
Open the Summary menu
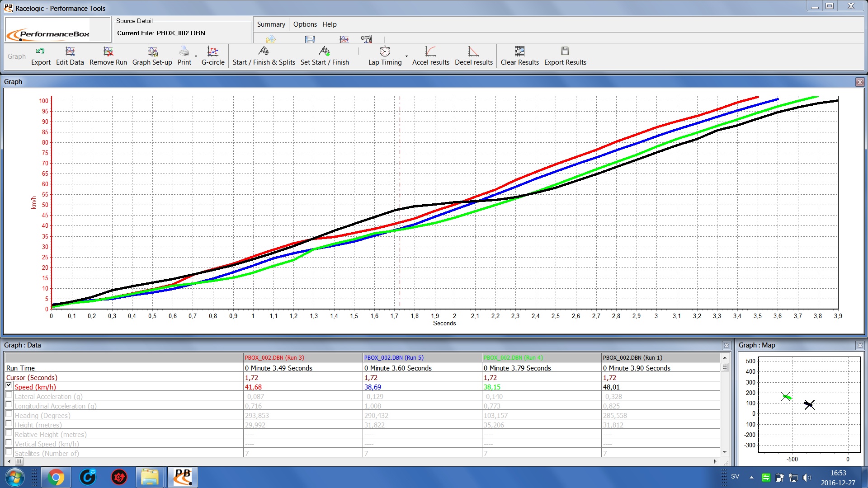pyautogui.click(x=271, y=24)
